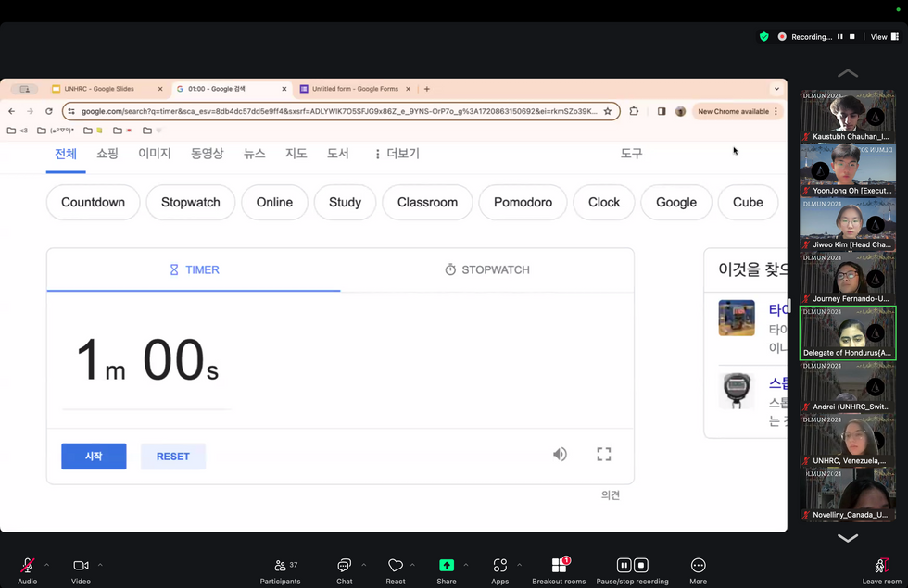Open audio options caret next to Audio
Screen dimensions: 908x588
click(47, 565)
